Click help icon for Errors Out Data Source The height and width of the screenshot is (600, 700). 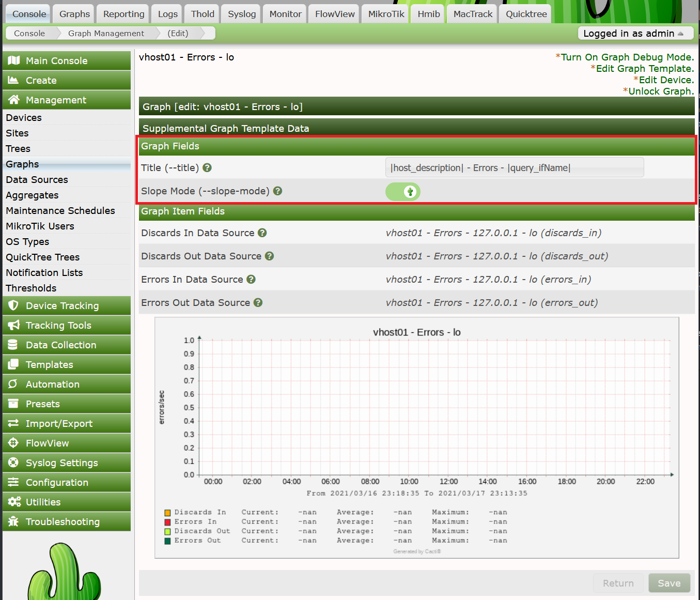pyautogui.click(x=258, y=302)
